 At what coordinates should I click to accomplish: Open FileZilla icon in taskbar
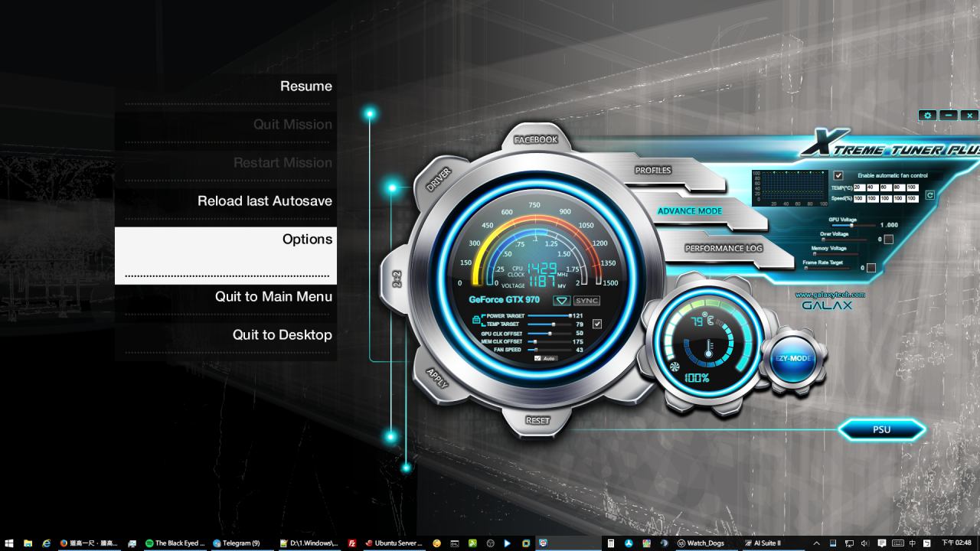(x=352, y=543)
